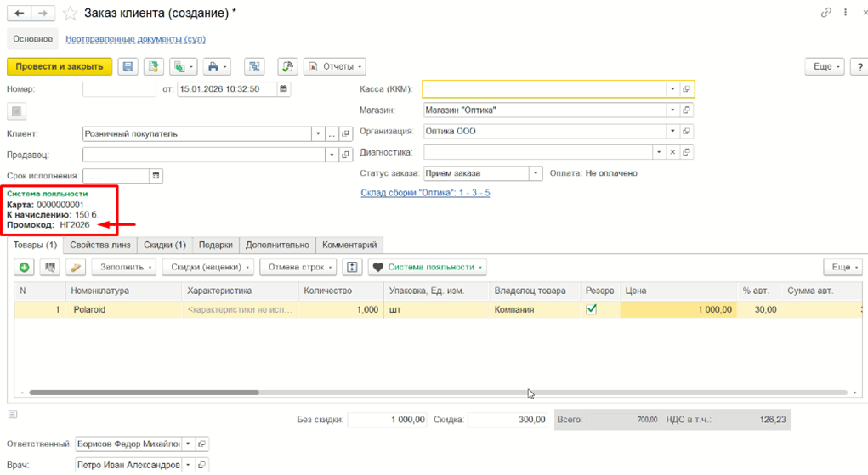Open the Магазин record with the open icon
Screen dimensions: 868x475
[x=686, y=110]
